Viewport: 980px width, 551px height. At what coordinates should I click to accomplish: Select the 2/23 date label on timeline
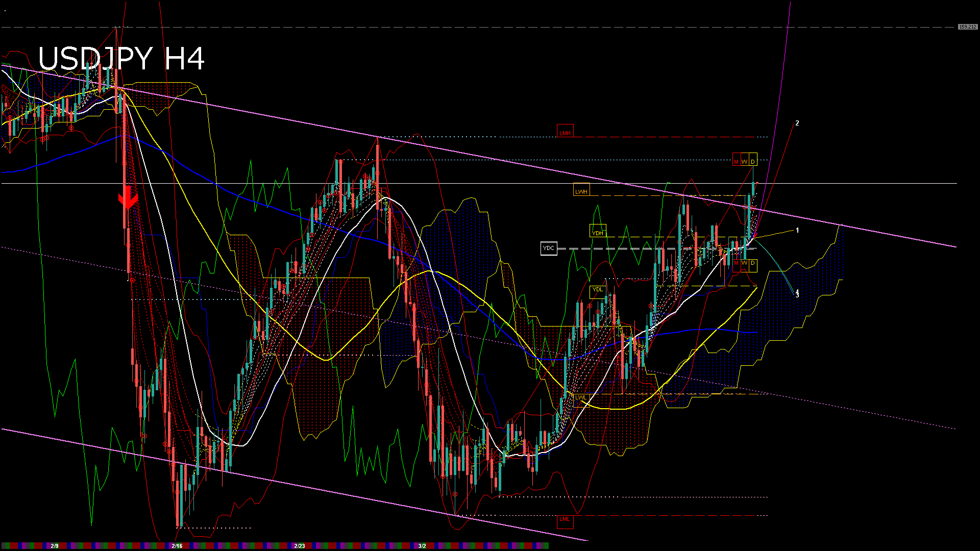point(299,545)
